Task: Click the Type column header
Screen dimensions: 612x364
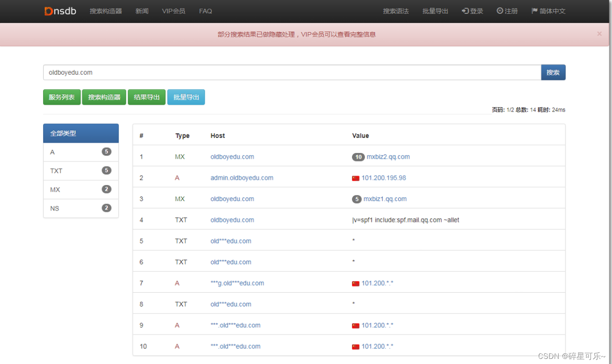Action: [x=182, y=136]
